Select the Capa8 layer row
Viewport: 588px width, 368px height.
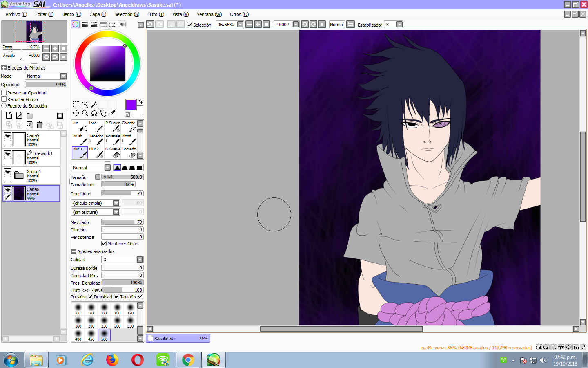coord(31,193)
